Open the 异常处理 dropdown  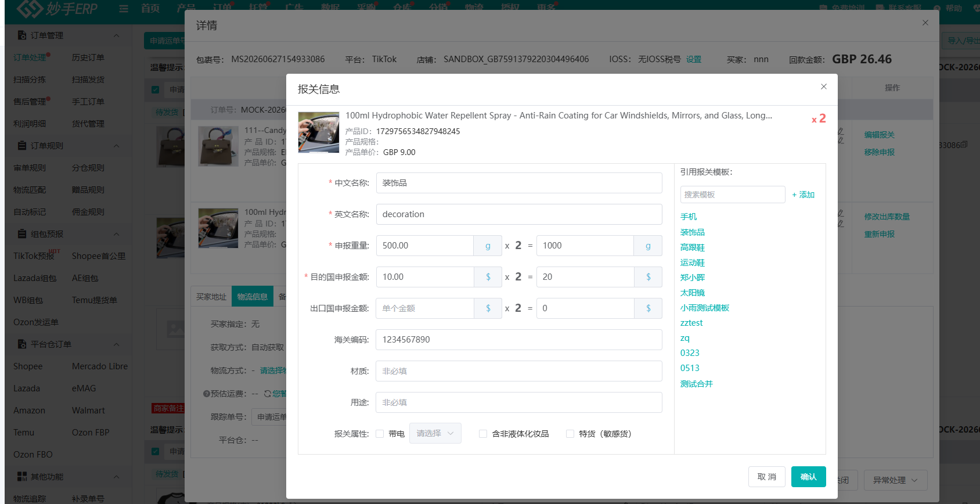point(895,480)
